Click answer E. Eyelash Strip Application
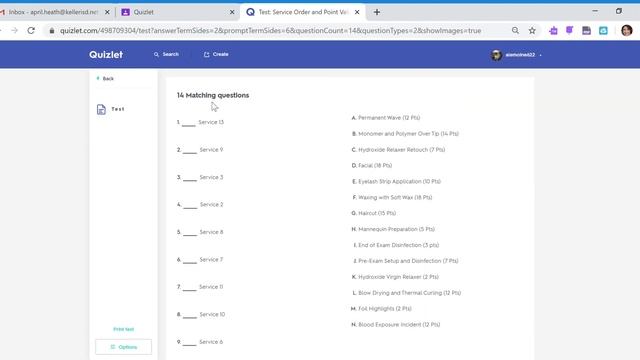This screenshot has width=640, height=360. [x=396, y=181]
